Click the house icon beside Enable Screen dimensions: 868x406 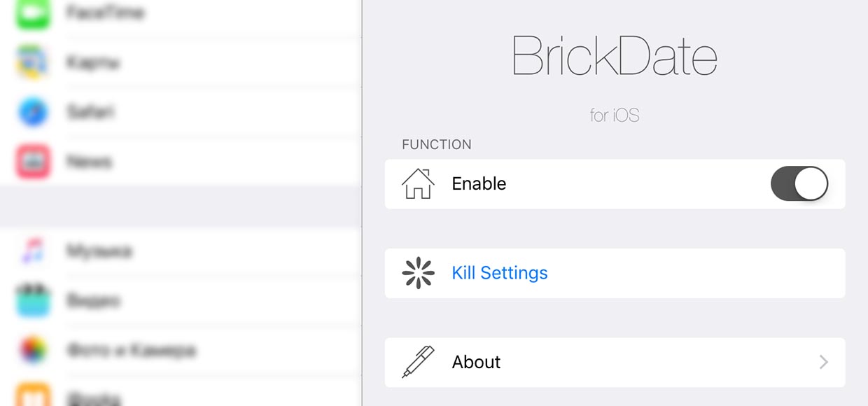point(418,184)
